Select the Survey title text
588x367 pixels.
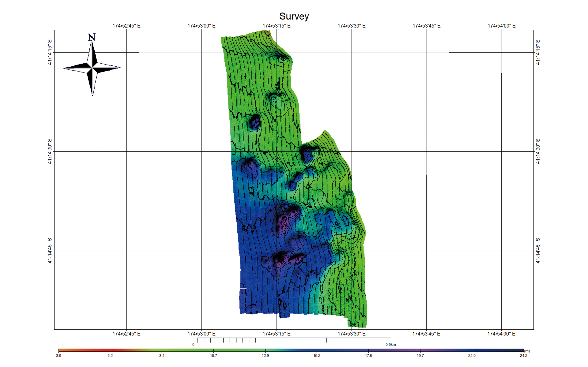pos(294,16)
